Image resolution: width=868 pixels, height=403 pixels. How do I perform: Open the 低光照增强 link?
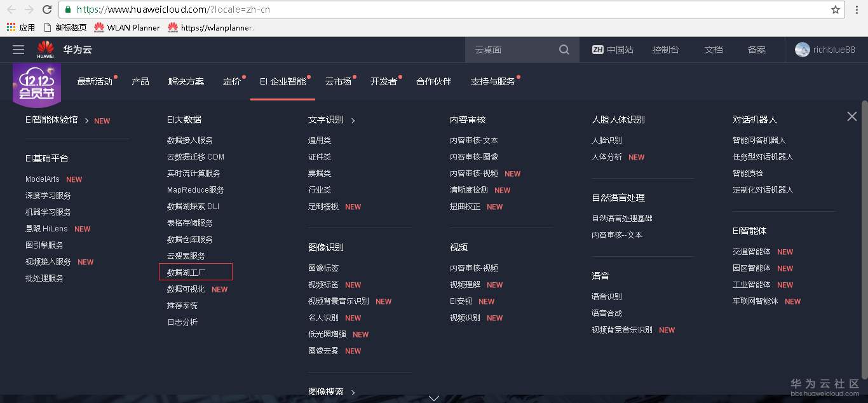tap(327, 334)
